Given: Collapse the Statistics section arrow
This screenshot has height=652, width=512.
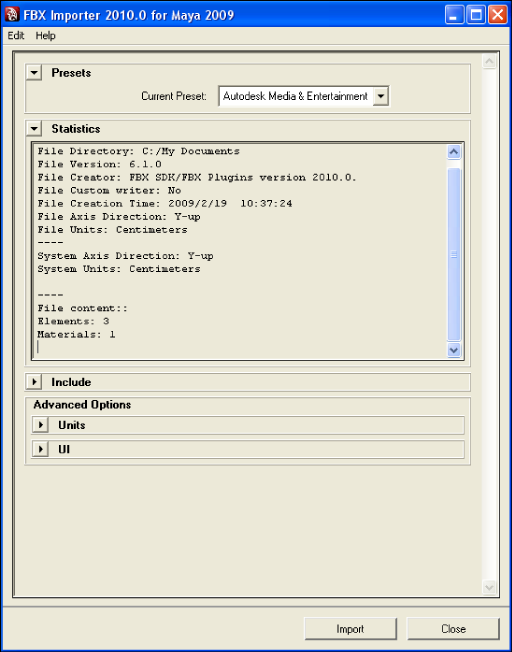Looking at the screenshot, I should pyautogui.click(x=34, y=129).
